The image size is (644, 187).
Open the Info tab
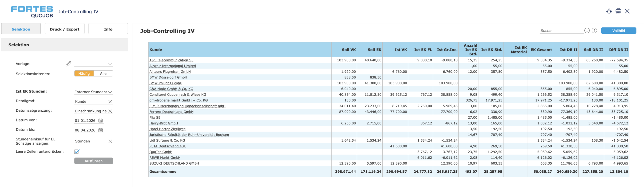(x=108, y=29)
